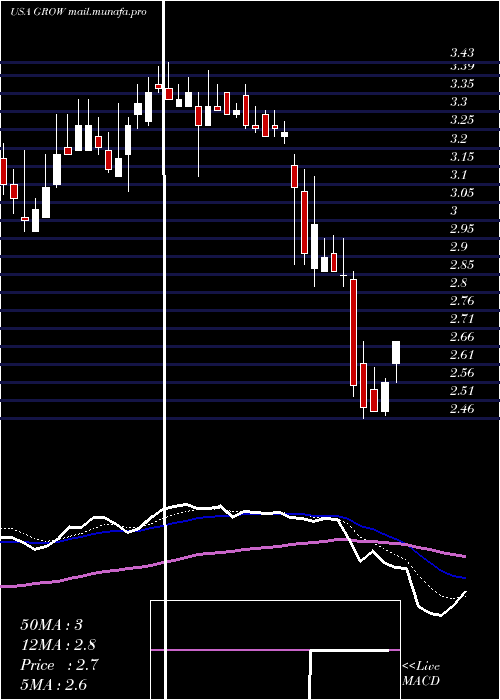Click the 2.95 price axis label
The image size is (500, 700).
pyautogui.click(x=462, y=229)
